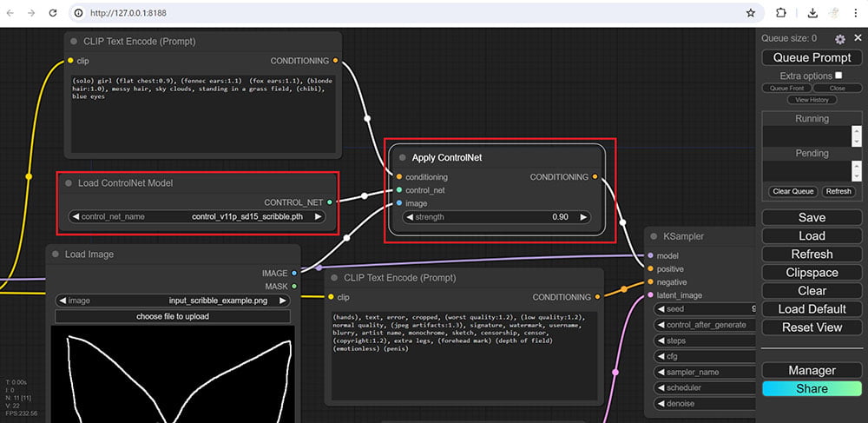
Task: Collapse the Apply ControlNet node using its dot
Action: (402, 158)
